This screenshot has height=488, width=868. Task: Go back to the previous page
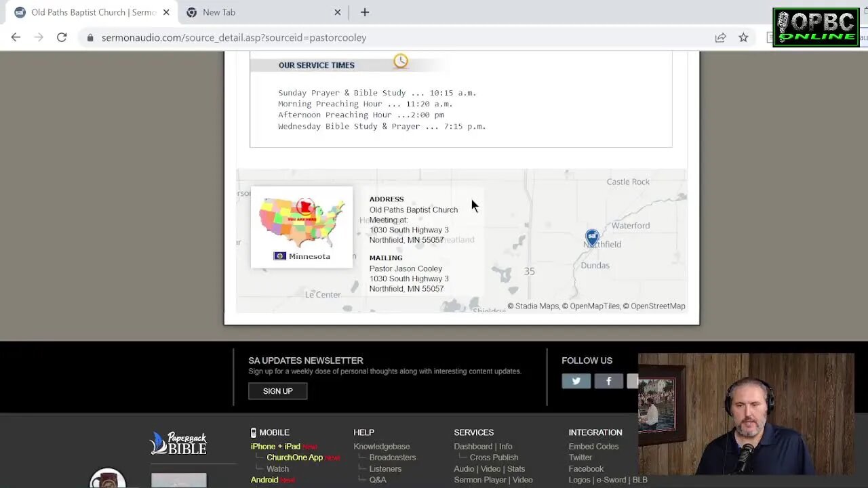[x=16, y=37]
